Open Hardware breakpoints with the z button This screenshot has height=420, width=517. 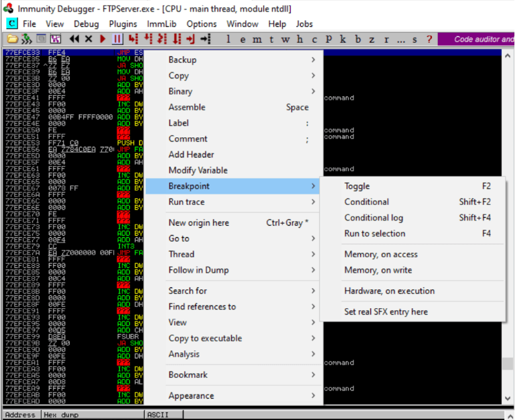click(372, 40)
